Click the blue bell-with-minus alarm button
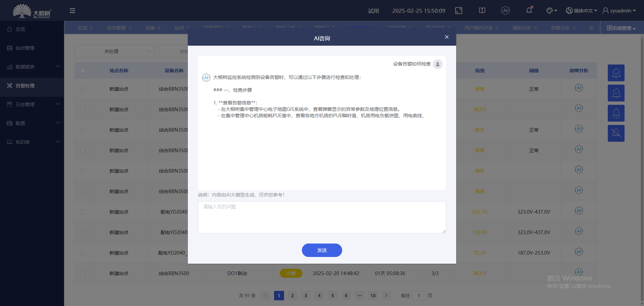The image size is (644, 306). tap(616, 93)
